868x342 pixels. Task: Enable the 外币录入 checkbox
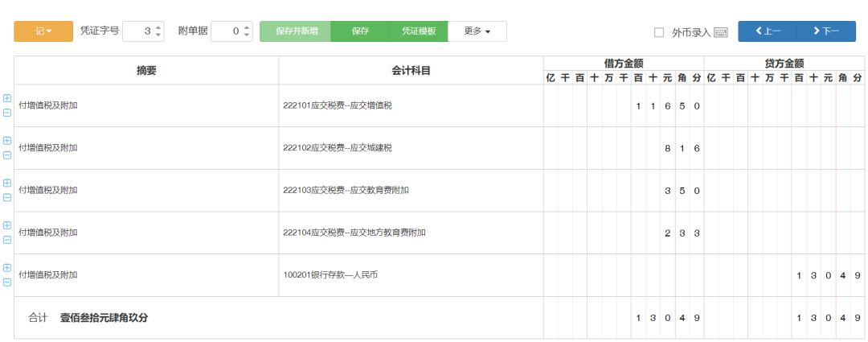(659, 32)
